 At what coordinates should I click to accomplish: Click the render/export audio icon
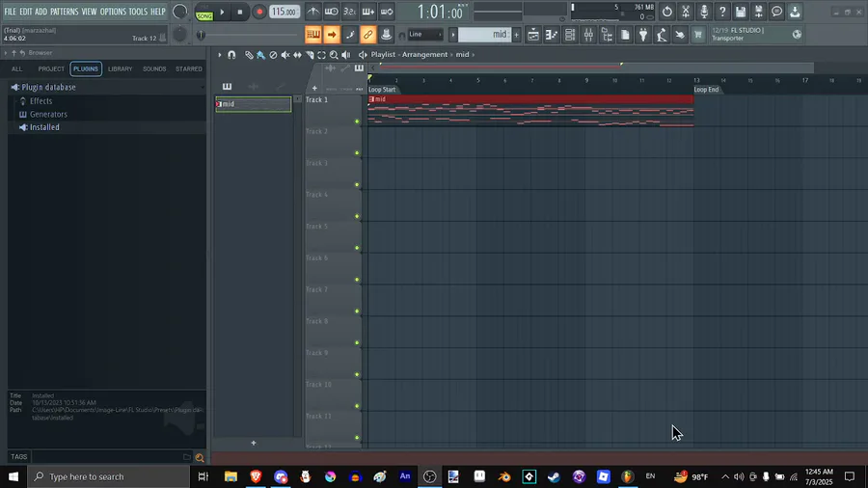[758, 12]
